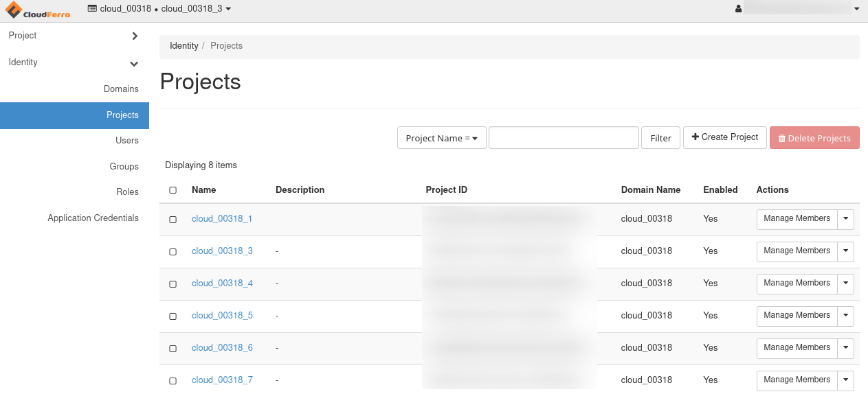Open the Project Name filter dropdown

point(442,138)
